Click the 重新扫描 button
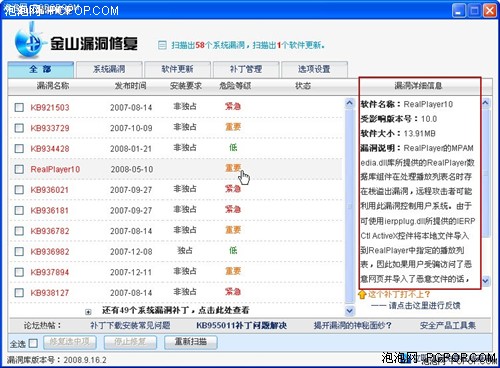Image resolution: width=500 pixels, height=368 pixels. pos(191,342)
